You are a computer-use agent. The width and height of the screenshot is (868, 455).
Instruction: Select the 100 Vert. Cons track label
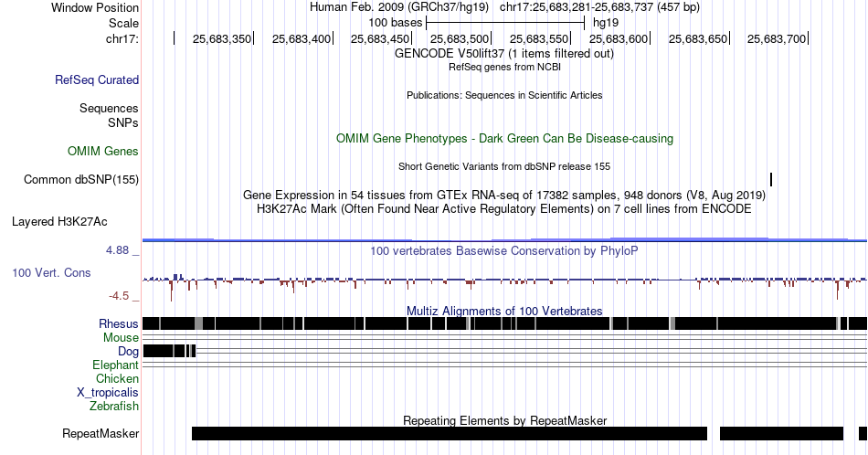(51, 272)
